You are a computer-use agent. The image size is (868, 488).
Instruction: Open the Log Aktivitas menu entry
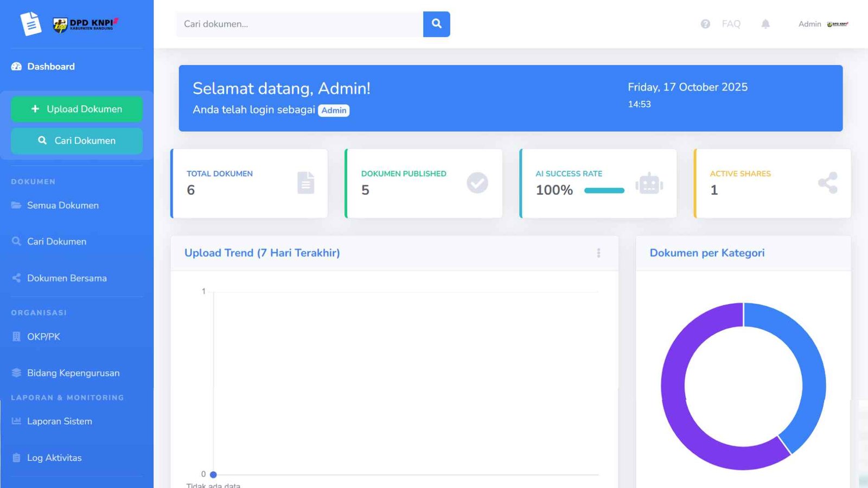click(54, 458)
